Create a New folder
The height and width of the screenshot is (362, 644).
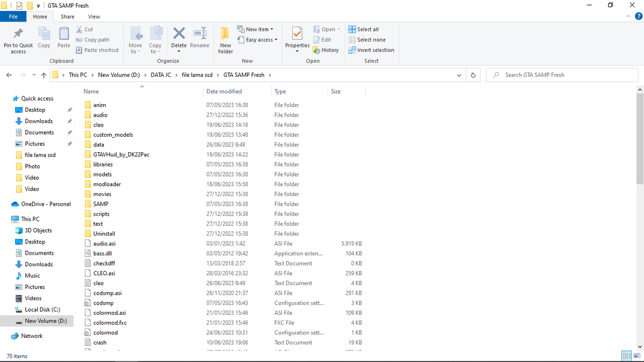point(225,40)
